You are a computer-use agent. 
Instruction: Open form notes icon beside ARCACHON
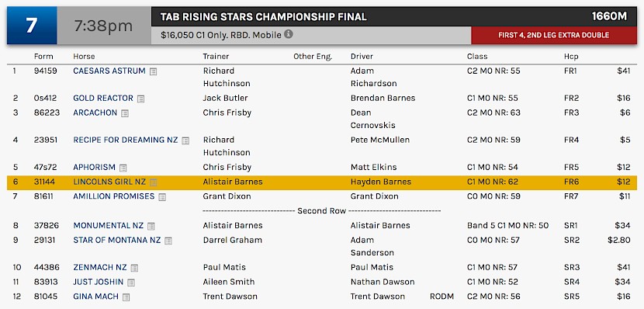[125, 113]
